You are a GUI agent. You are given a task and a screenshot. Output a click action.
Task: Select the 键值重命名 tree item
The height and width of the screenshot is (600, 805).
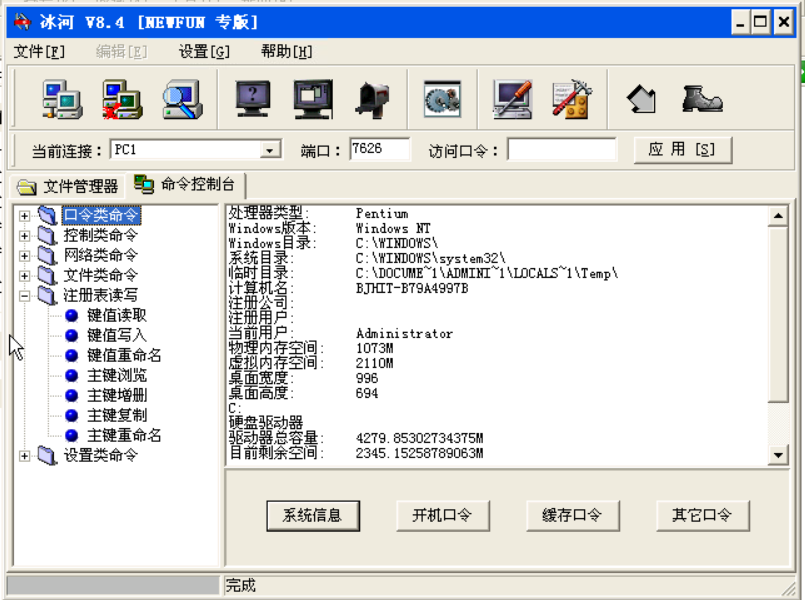coord(124,355)
